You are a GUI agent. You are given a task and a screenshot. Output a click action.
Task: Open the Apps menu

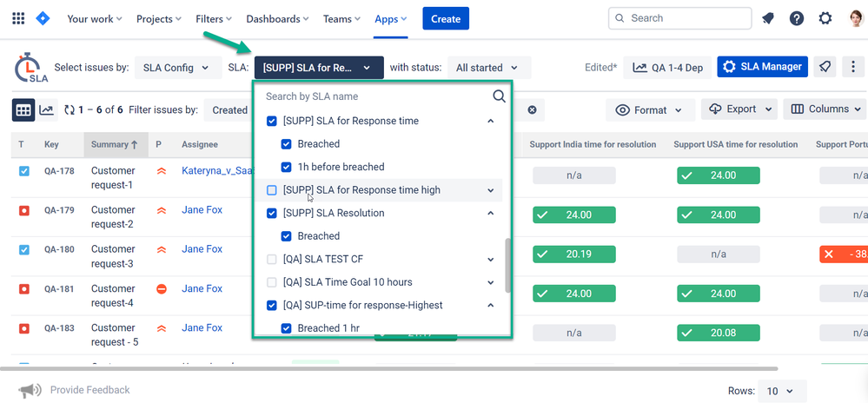click(391, 19)
